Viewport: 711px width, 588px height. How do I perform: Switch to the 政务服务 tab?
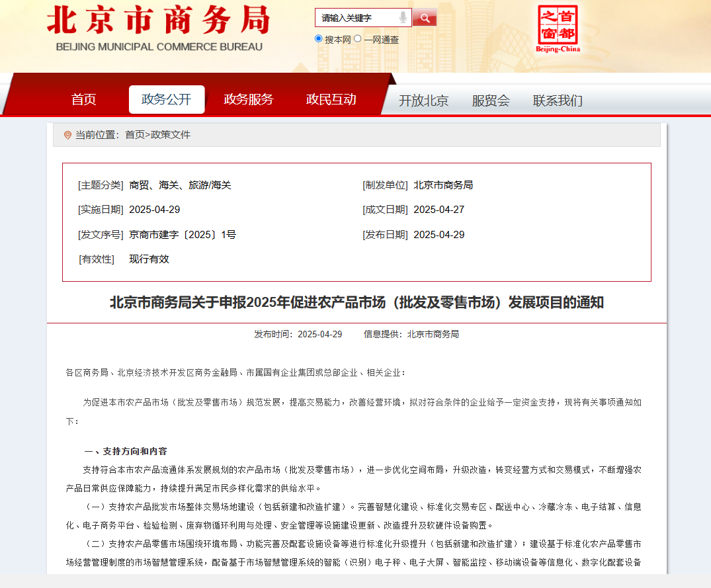[249, 100]
